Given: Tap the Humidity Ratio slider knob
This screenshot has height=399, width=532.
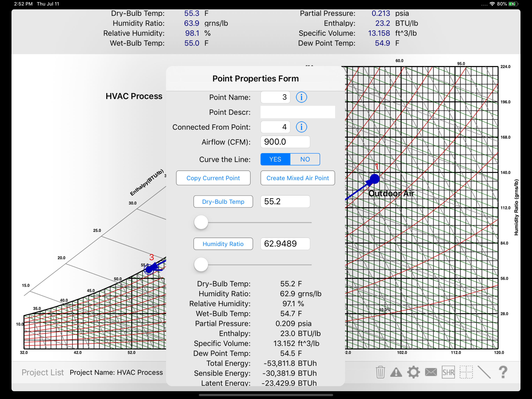Looking at the screenshot, I should [201, 265].
